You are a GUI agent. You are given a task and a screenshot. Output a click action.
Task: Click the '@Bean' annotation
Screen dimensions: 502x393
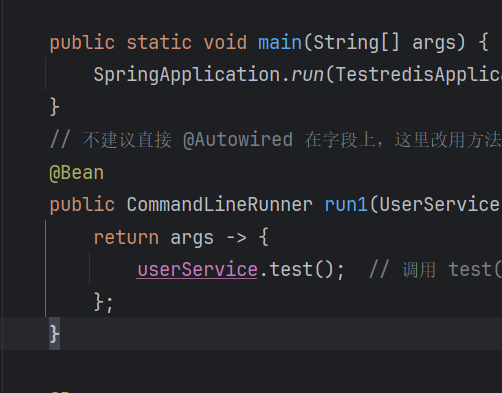click(x=76, y=173)
